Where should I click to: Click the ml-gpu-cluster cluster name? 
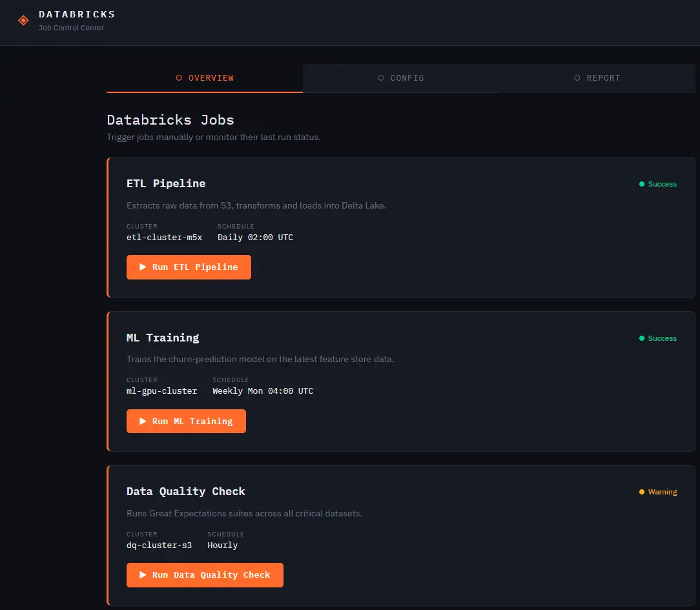coord(161,391)
